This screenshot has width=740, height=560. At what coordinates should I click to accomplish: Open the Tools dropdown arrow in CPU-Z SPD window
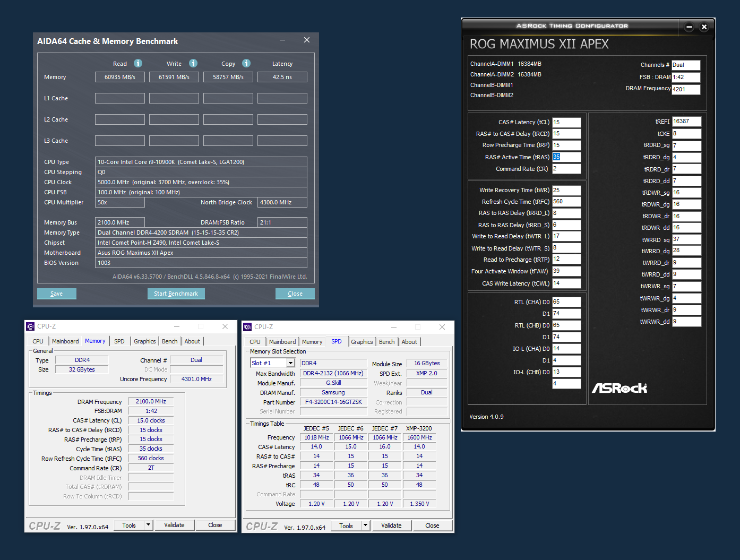pyautogui.click(x=366, y=525)
